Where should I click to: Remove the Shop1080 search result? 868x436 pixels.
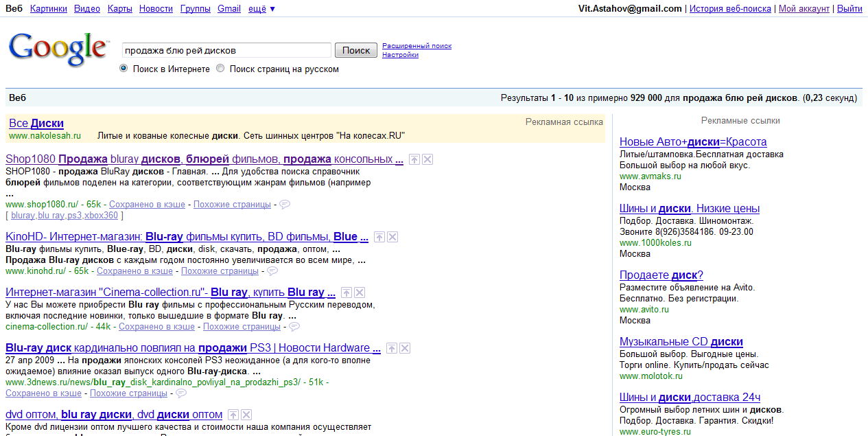(x=427, y=159)
